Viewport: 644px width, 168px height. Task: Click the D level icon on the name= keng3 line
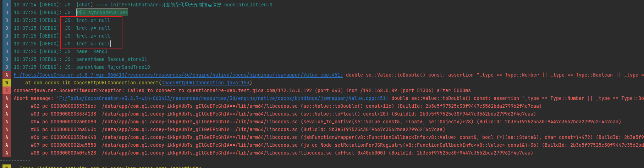(6, 51)
